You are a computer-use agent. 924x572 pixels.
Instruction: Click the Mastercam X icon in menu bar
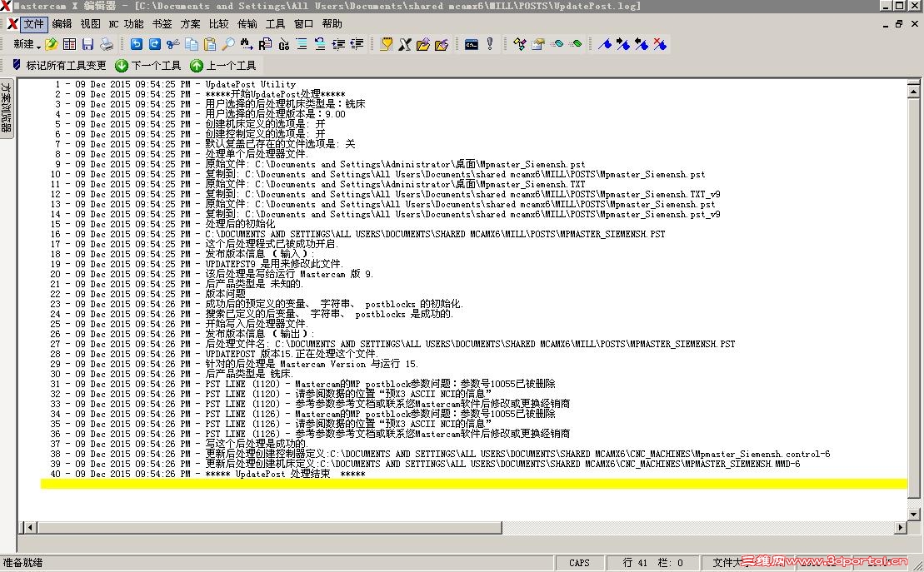tap(12, 24)
